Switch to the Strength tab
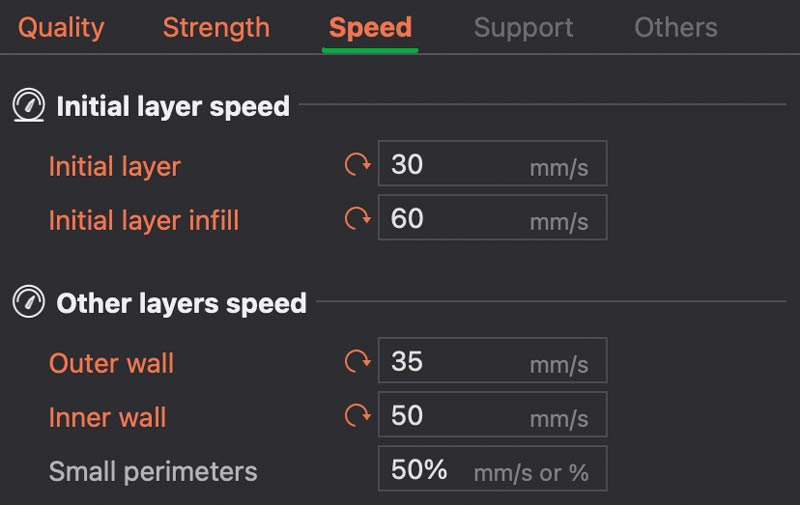Image resolution: width=800 pixels, height=505 pixels. click(x=216, y=28)
